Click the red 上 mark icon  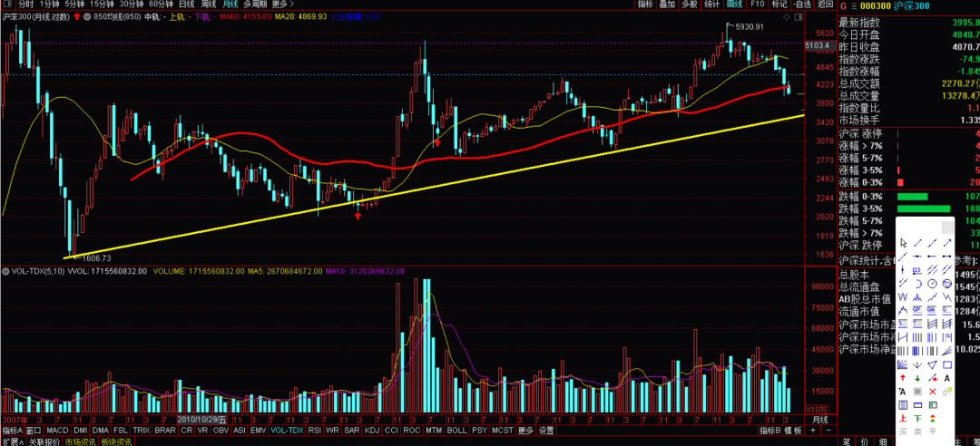(903, 418)
